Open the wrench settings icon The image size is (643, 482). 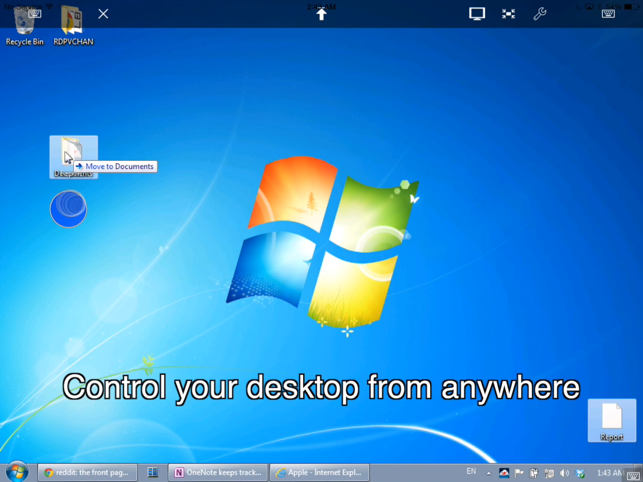click(x=540, y=14)
